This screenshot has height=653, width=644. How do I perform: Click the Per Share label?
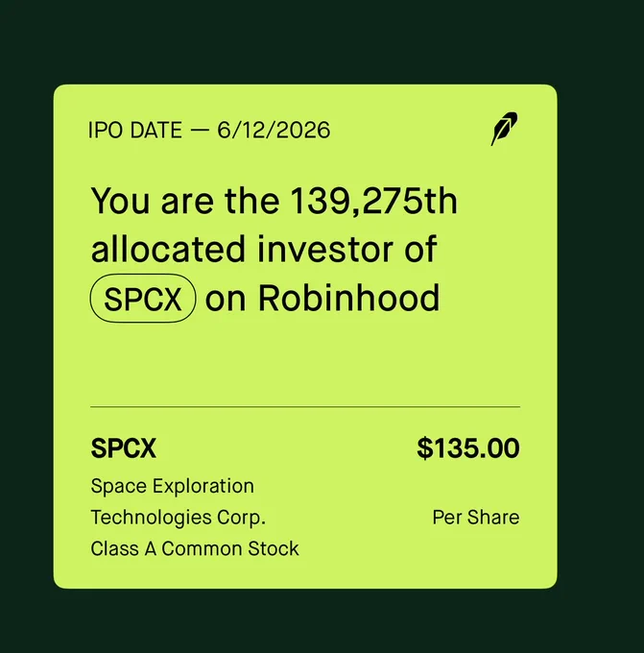click(476, 518)
